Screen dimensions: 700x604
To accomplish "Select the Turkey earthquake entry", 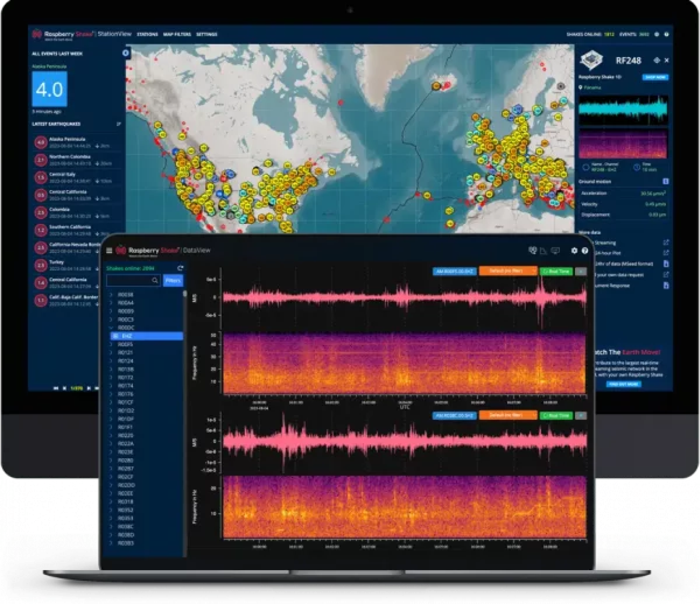I will [x=67, y=266].
